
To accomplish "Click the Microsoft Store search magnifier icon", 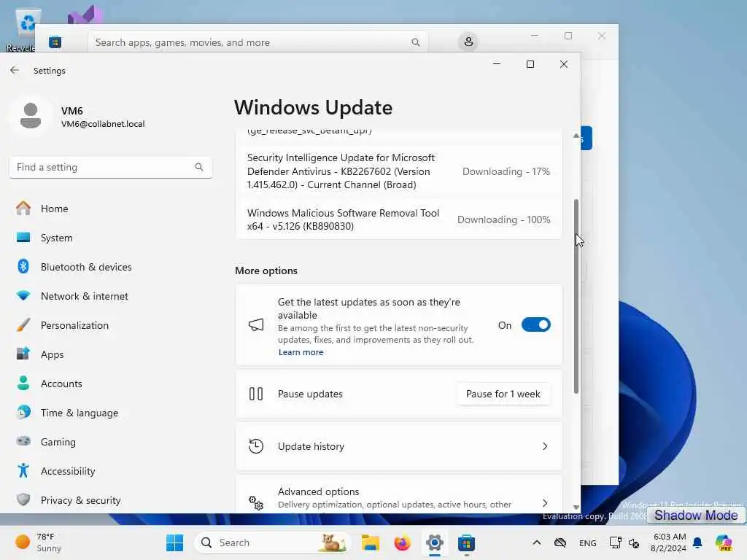I will [x=415, y=42].
